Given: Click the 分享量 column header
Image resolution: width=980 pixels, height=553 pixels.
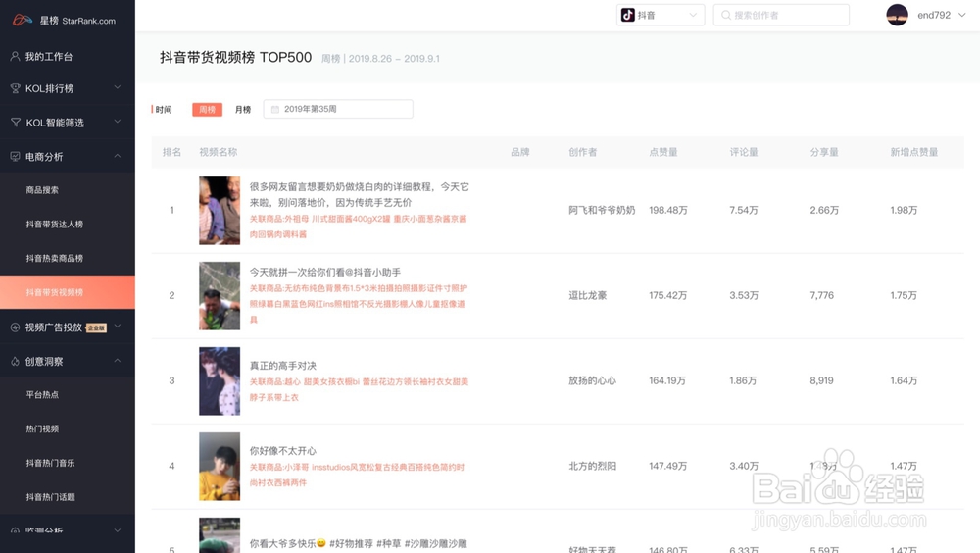Looking at the screenshot, I should (824, 152).
